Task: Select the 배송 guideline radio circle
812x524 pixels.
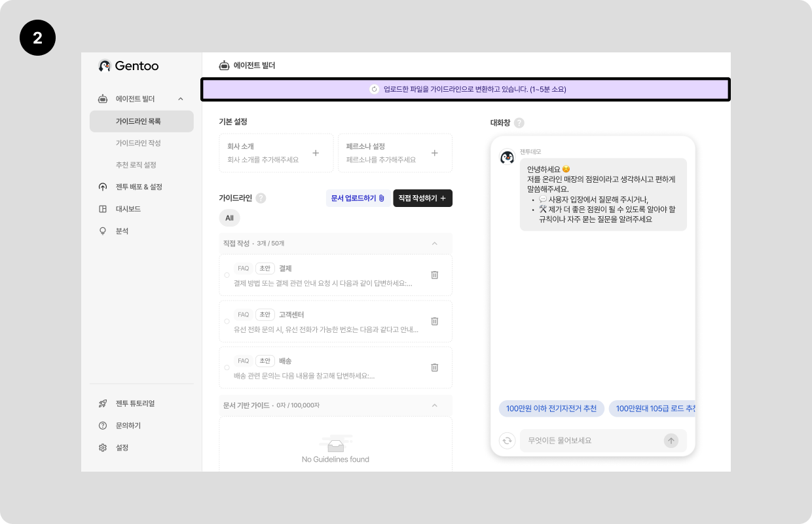Action: pos(227,367)
